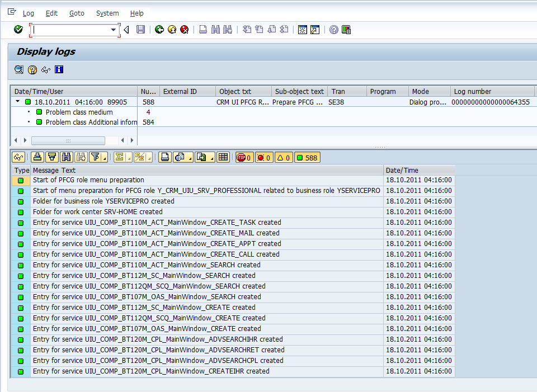
Task: Click the Create New Session icon
Action: click(x=303, y=30)
